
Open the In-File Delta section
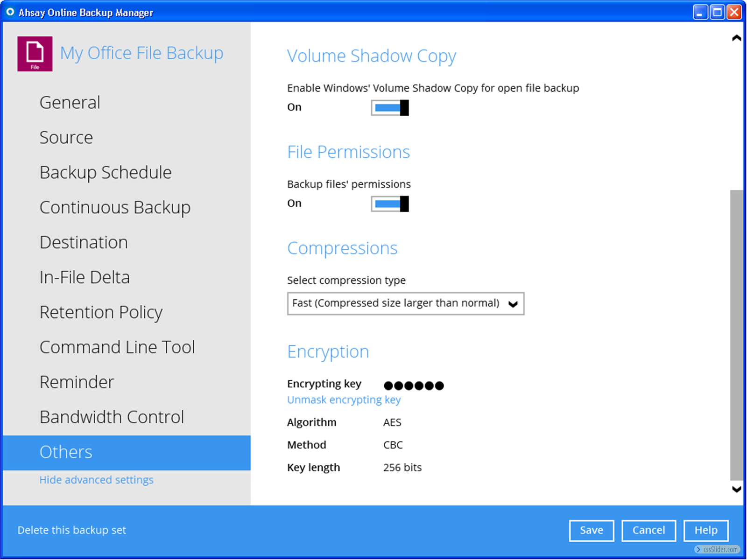[85, 278]
